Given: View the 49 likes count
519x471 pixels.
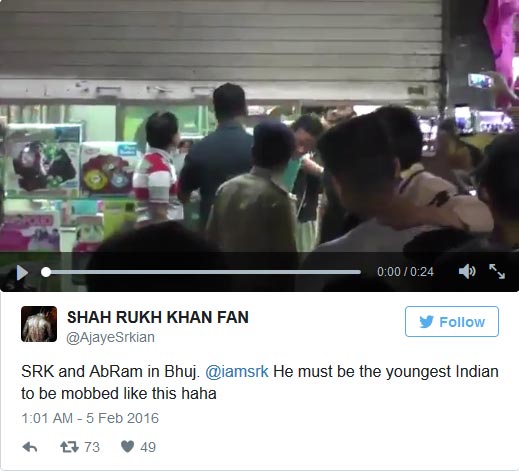Looking at the screenshot, I should tap(148, 447).
